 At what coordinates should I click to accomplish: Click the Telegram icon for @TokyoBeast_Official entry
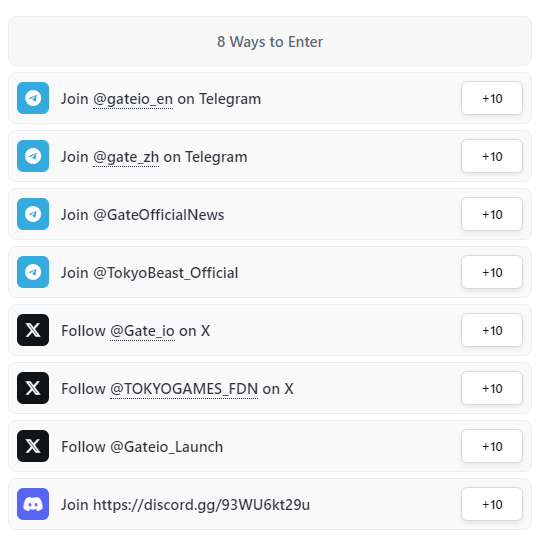tap(33, 272)
